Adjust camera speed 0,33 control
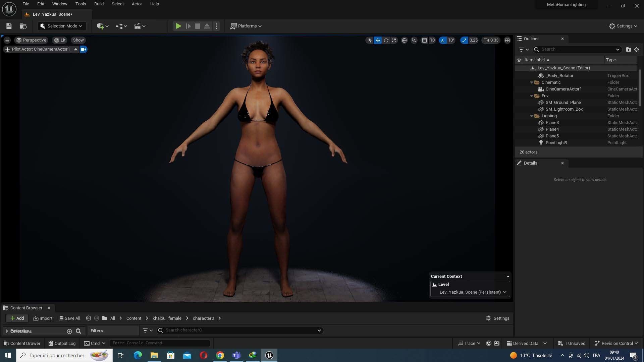 pos(491,40)
